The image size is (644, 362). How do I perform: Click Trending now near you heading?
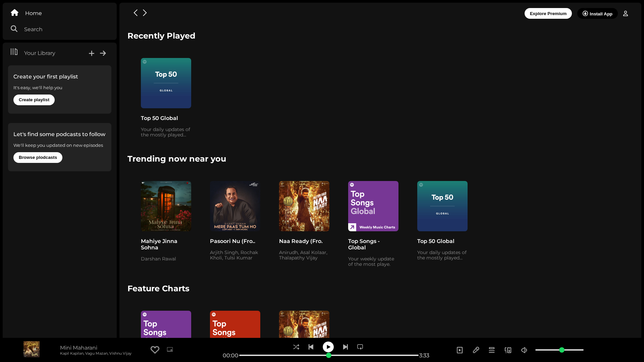coord(177,159)
